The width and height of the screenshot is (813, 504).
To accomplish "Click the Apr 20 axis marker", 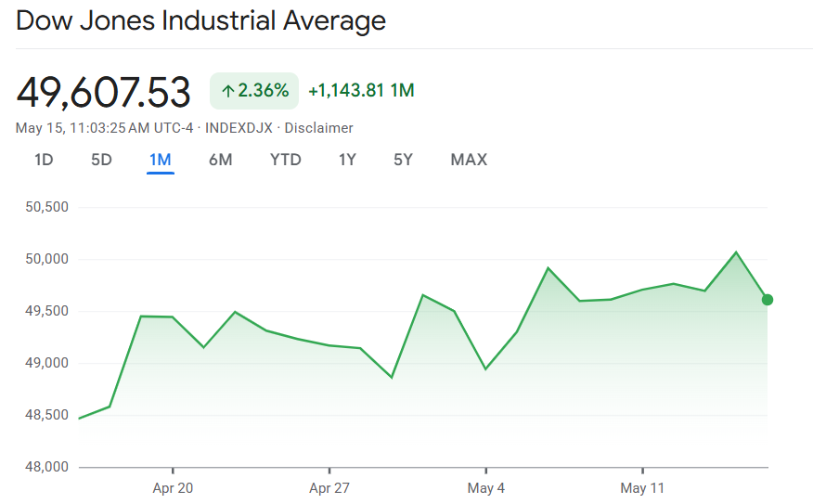I will click(x=173, y=488).
